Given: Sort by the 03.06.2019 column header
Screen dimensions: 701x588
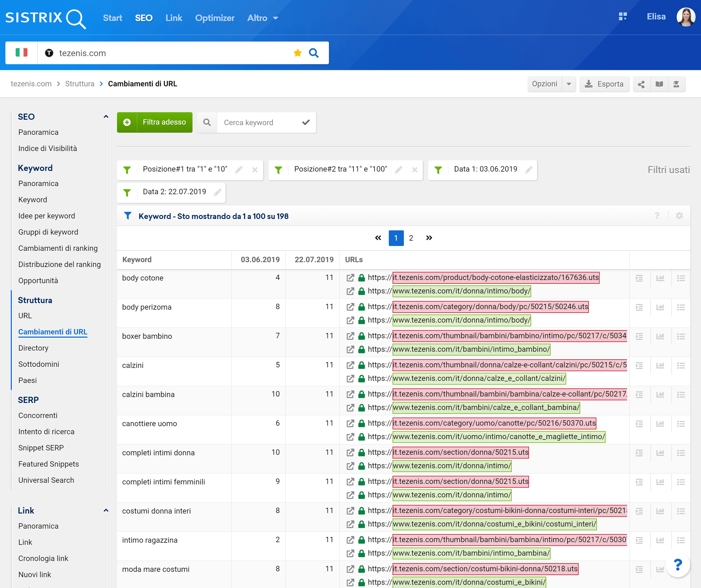Looking at the screenshot, I should pos(260,260).
